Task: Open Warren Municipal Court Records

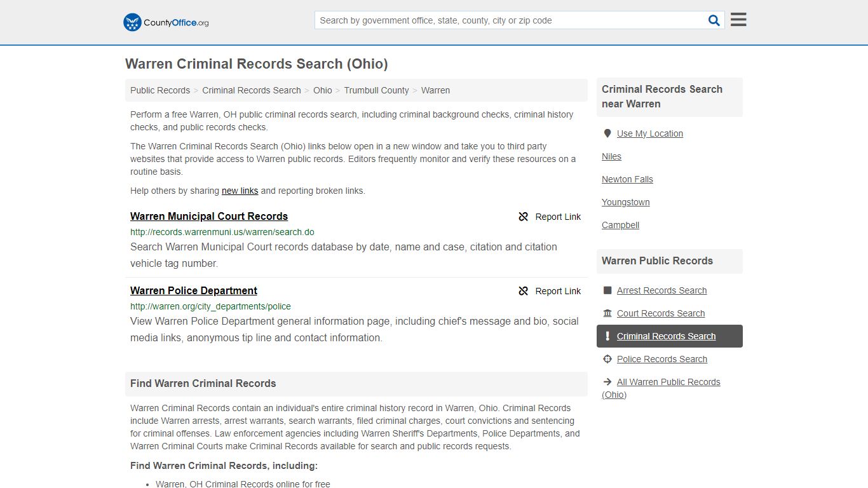Action: pyautogui.click(x=209, y=216)
